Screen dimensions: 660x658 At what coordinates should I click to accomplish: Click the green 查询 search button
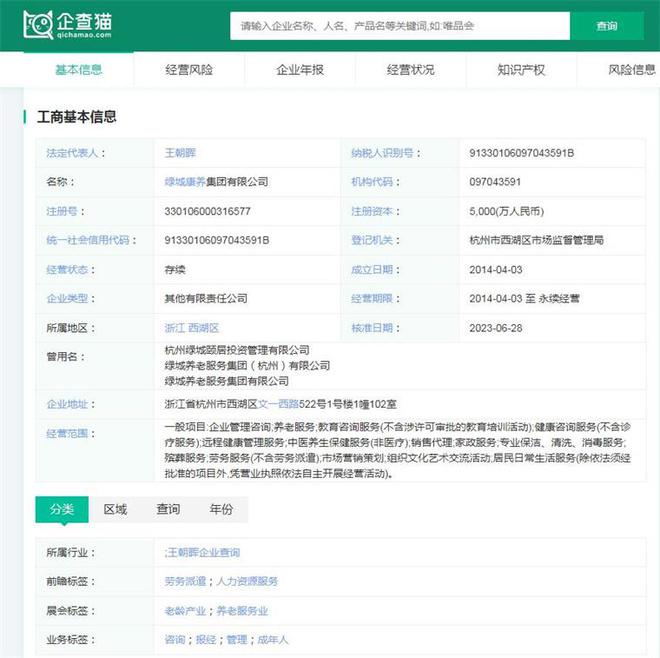pos(607,26)
